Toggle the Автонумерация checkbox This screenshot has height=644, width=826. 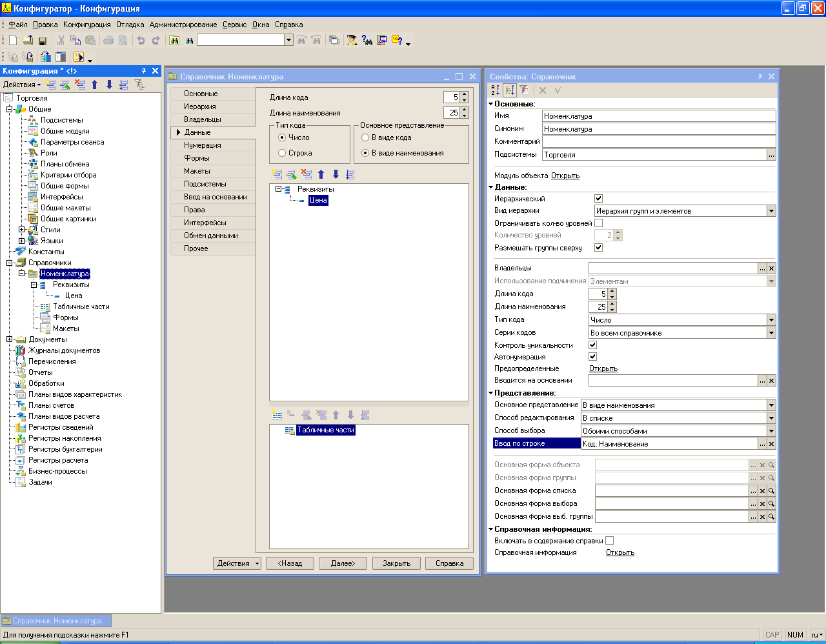coord(592,357)
